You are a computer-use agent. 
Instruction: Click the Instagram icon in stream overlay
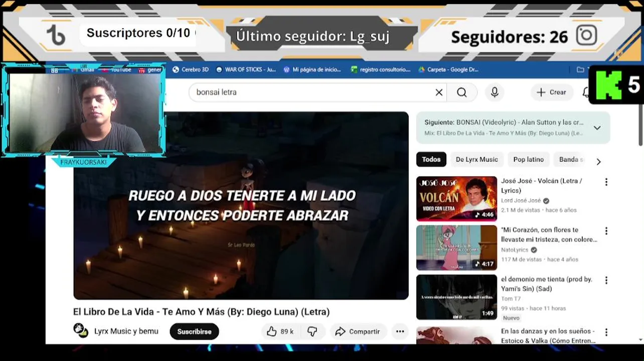586,36
